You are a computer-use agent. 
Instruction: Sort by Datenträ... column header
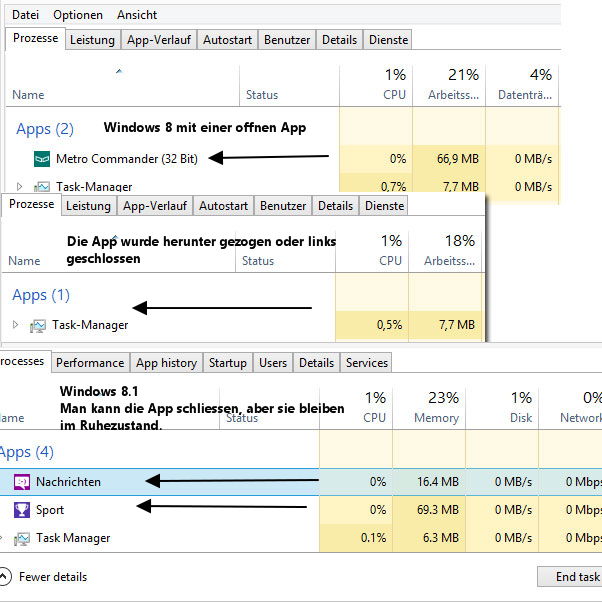[x=523, y=85]
